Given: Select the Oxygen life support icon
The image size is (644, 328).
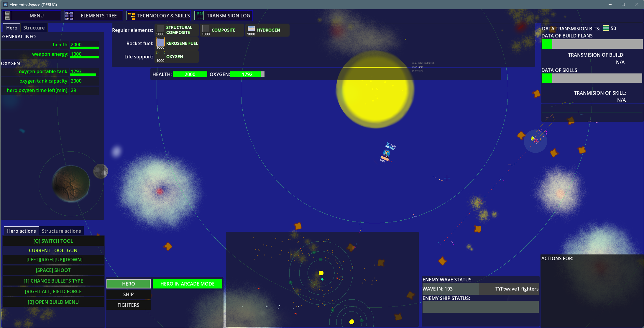Looking at the screenshot, I should coord(160,55).
